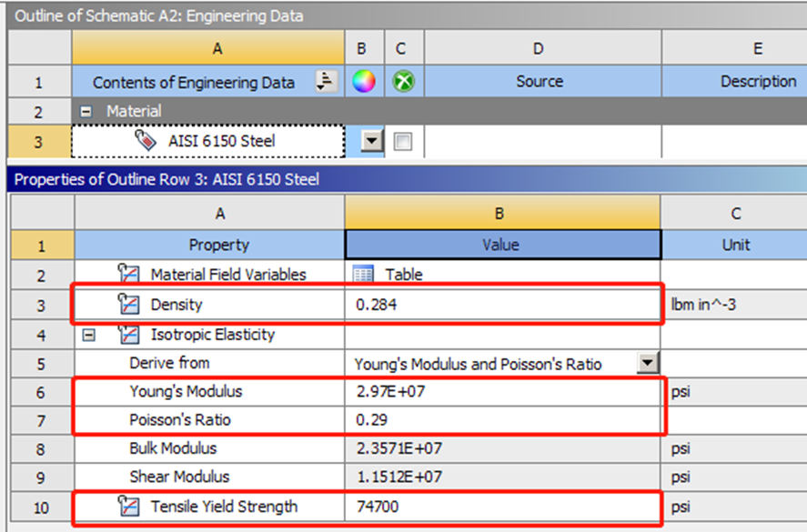
Task: Click the Shear Modulus property label
Action: coord(179,476)
